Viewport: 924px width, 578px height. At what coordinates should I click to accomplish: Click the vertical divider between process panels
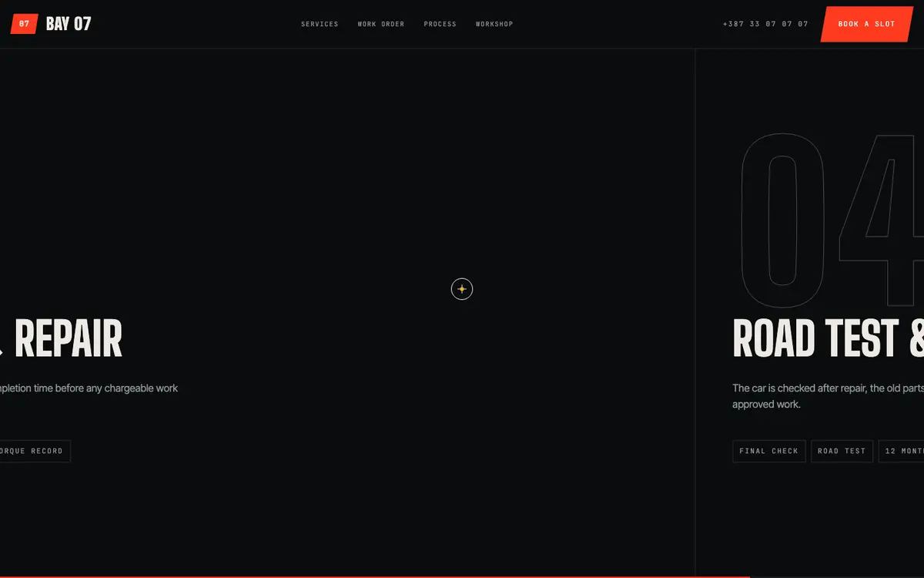(695, 312)
